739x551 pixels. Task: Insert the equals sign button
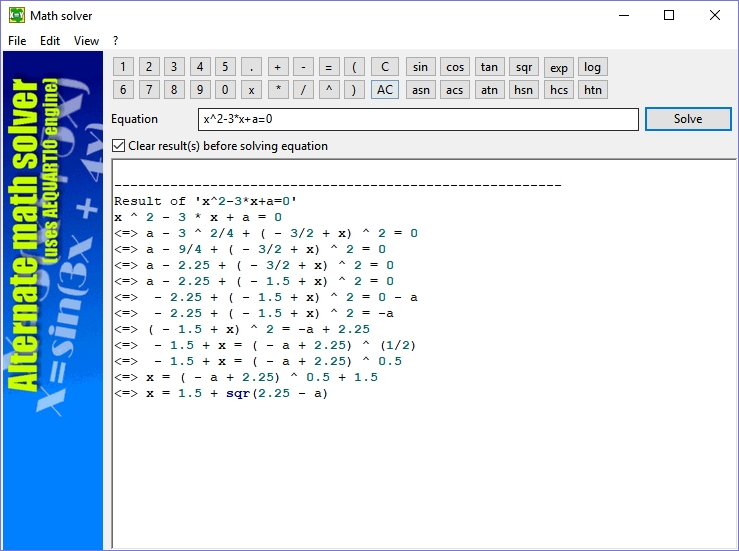pyautogui.click(x=329, y=67)
